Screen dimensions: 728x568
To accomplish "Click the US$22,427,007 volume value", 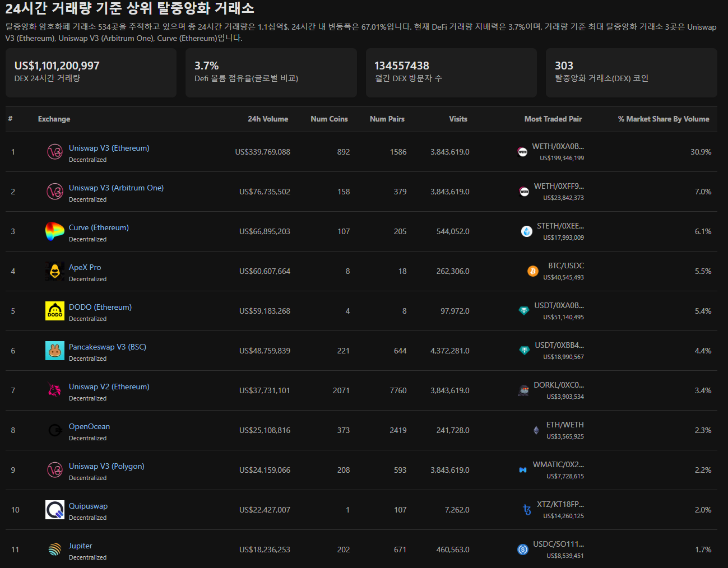I will click(265, 510).
